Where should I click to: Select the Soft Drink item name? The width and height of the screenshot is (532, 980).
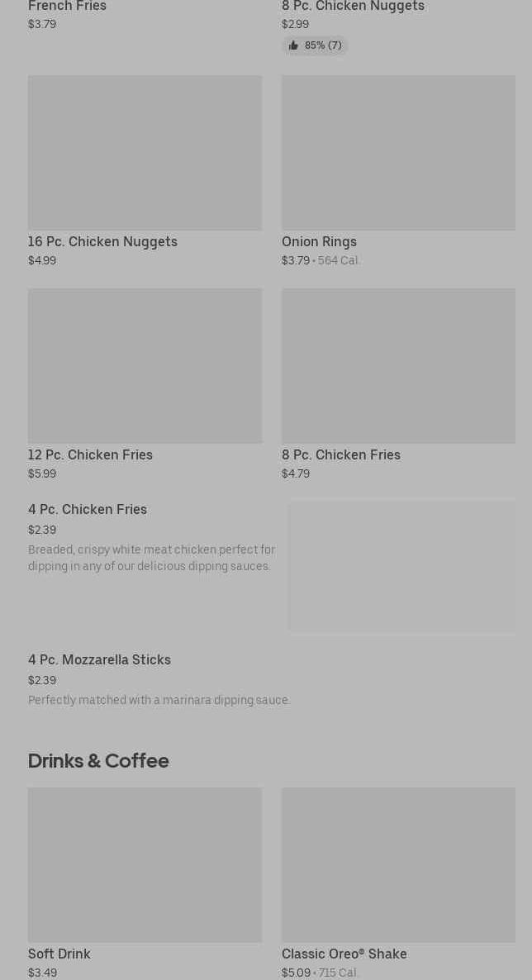(59, 954)
